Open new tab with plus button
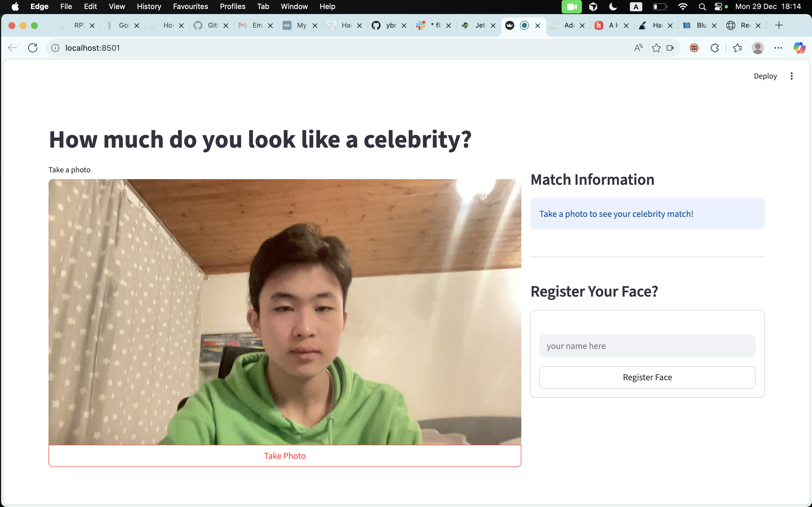 [779, 25]
